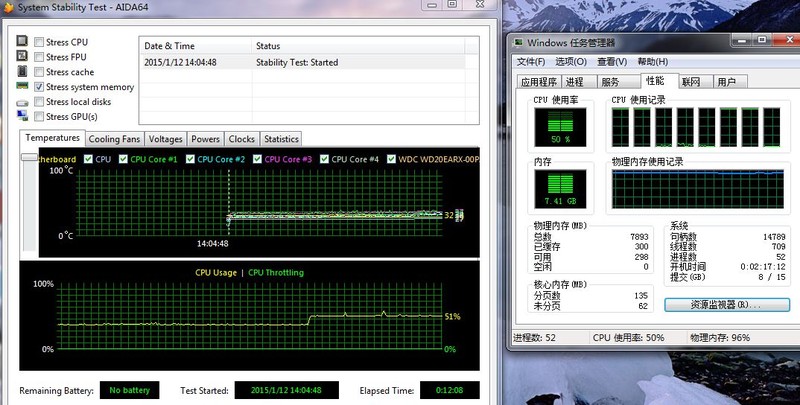Image resolution: width=800 pixels, height=405 pixels.
Task: Click the 内存 7.41 GB meter
Action: pyautogui.click(x=560, y=189)
